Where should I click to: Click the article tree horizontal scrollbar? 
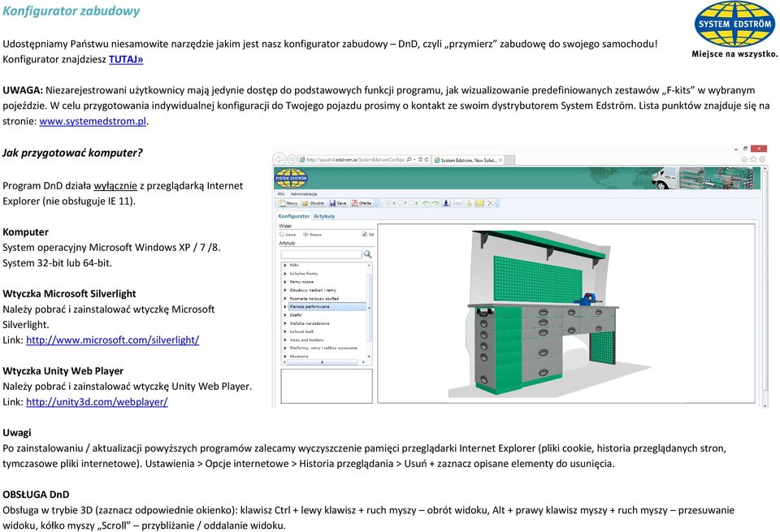click(323, 362)
